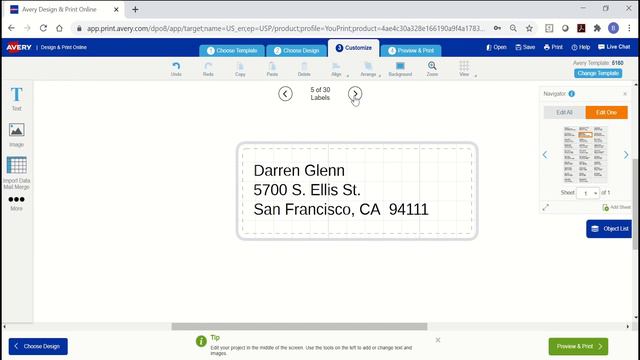Click the Paste toolbar icon

point(272,69)
